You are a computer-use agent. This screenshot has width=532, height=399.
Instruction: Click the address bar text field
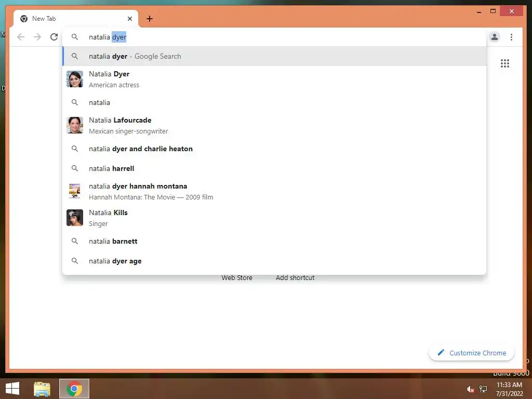coord(274,37)
